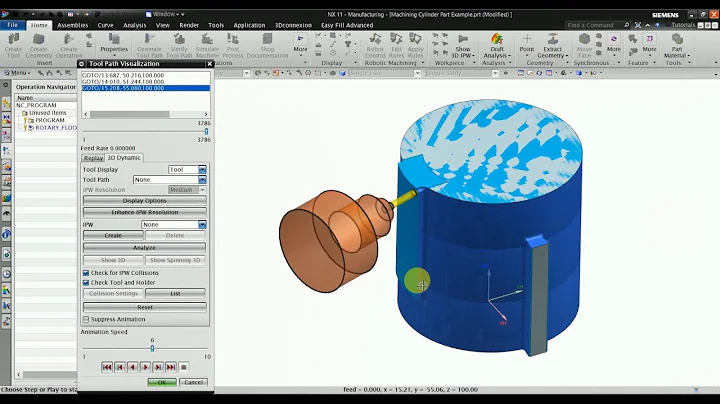Open the Menu dropdown

[x=18, y=73]
